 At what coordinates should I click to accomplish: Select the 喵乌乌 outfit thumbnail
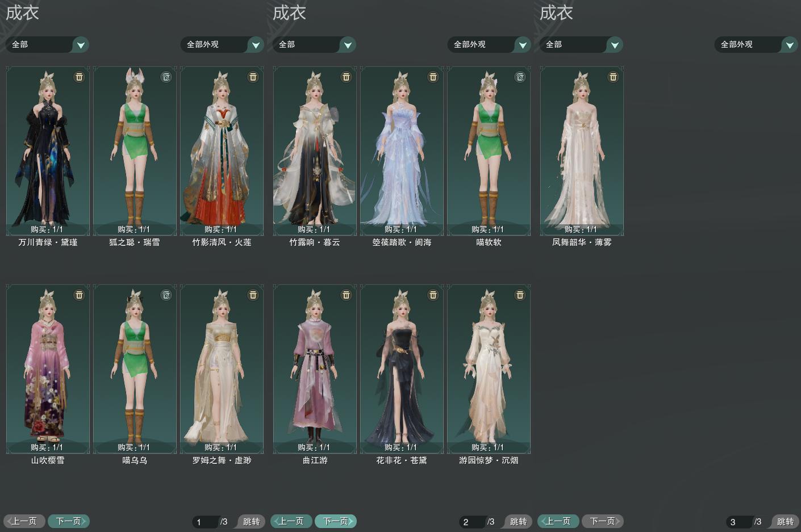[x=135, y=368]
